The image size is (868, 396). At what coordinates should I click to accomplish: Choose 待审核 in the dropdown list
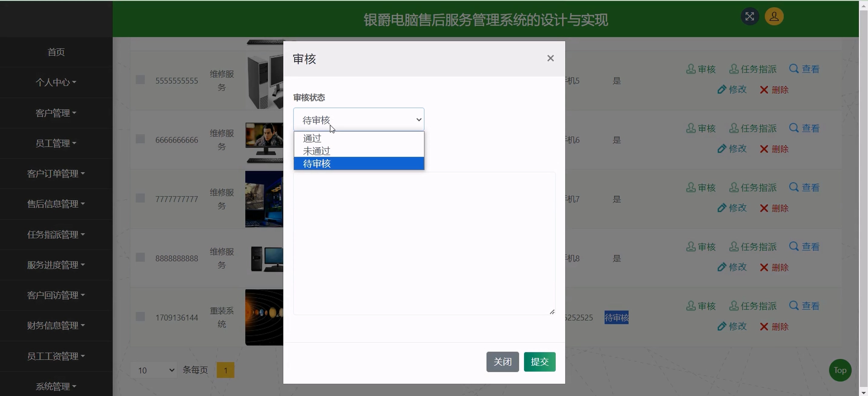359,164
